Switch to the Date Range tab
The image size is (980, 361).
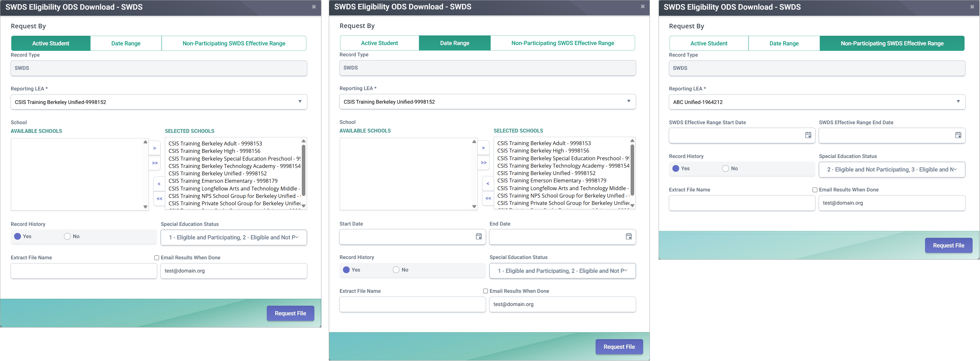click(x=126, y=43)
